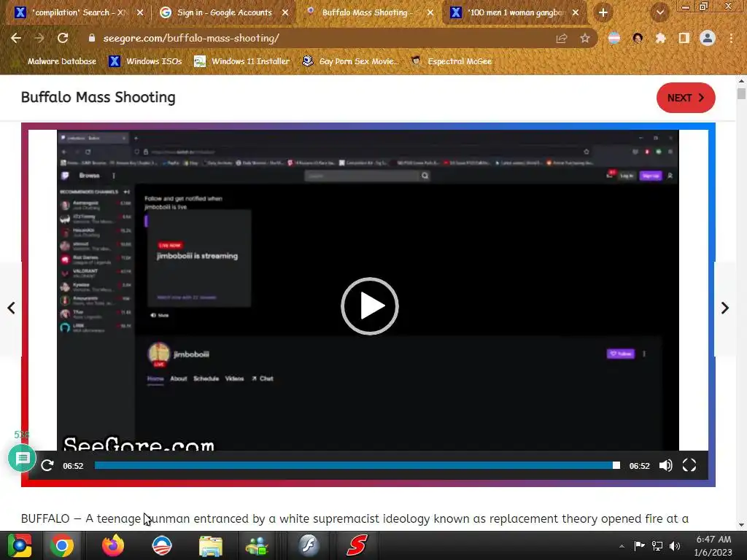Open the system tray volume icon
The image size is (747, 560).
(675, 546)
